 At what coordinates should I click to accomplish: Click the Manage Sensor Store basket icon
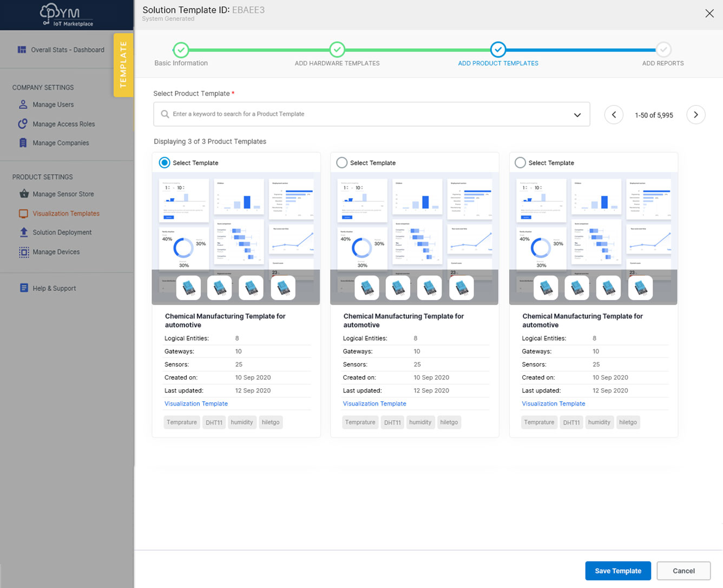pos(24,194)
